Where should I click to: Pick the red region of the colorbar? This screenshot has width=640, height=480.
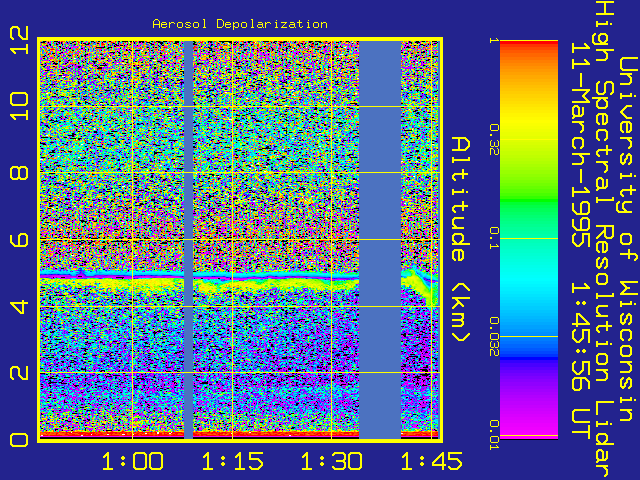click(529, 47)
